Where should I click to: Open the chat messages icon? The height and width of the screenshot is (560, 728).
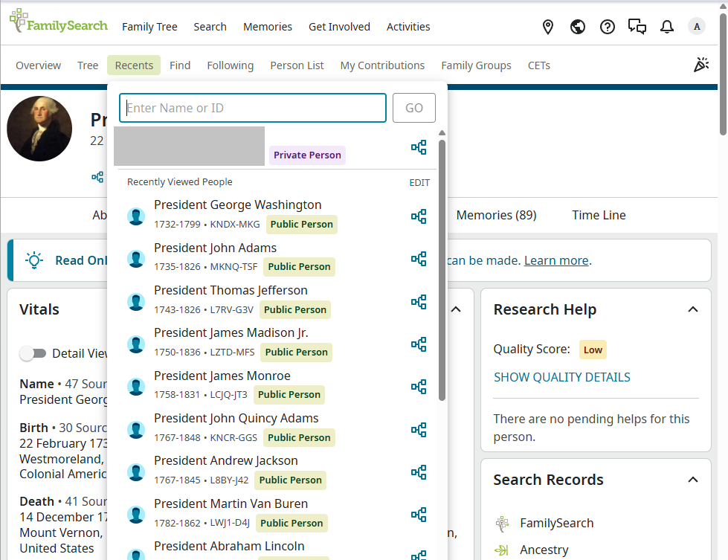click(x=637, y=27)
